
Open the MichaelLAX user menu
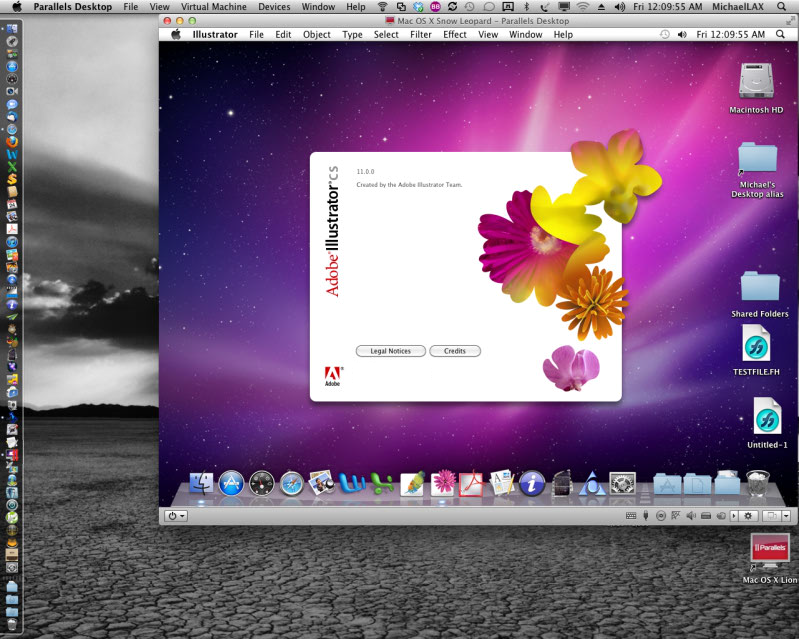click(x=738, y=7)
